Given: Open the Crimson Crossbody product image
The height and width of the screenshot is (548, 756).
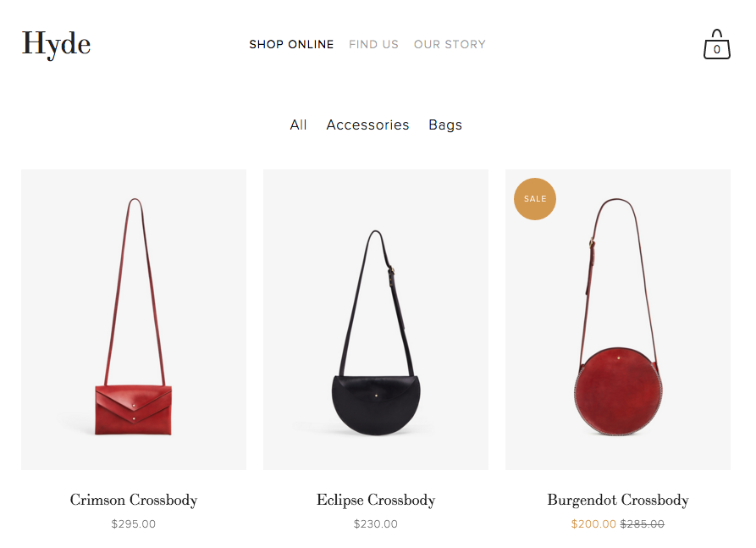Looking at the screenshot, I should coord(134,319).
